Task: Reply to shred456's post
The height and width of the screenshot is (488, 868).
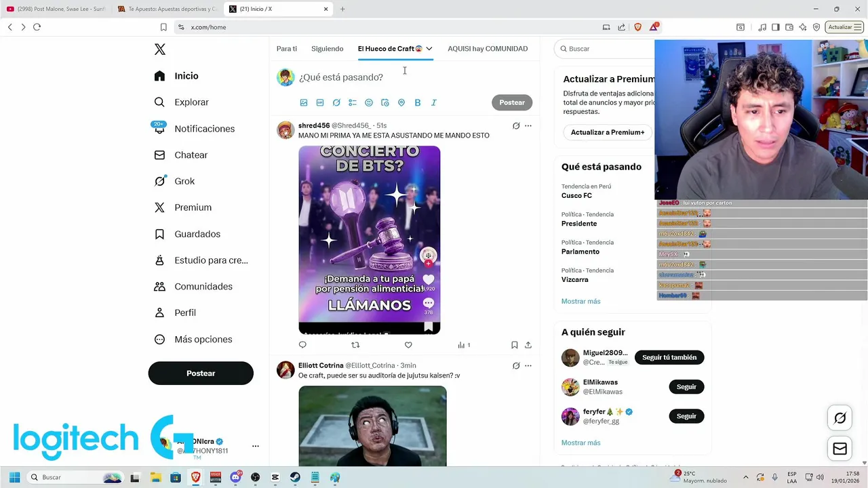Action: click(x=302, y=345)
